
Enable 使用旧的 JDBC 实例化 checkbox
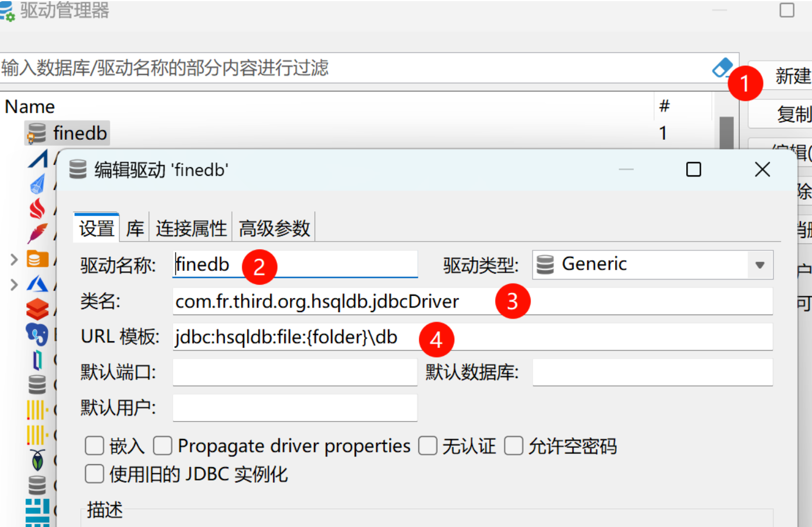[x=94, y=473]
